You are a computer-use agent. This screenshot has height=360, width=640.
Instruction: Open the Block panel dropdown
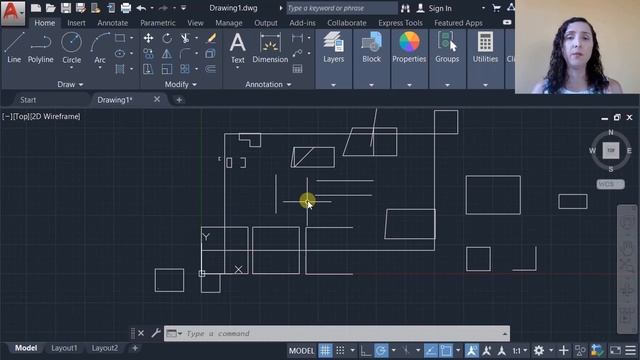(x=371, y=85)
